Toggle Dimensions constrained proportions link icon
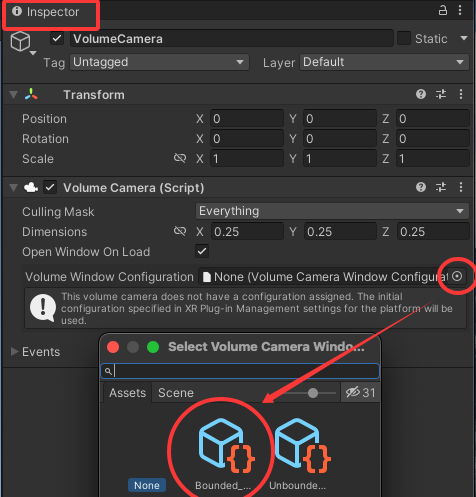 tap(180, 231)
